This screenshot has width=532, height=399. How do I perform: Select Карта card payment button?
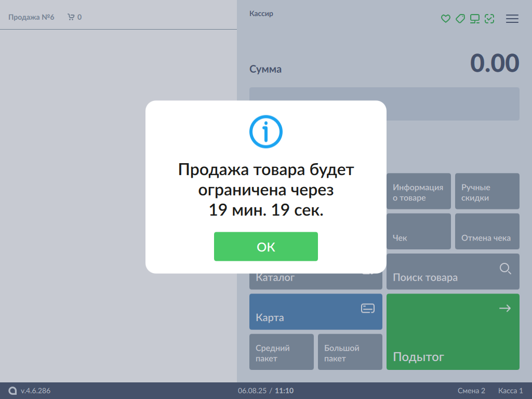[315, 312]
